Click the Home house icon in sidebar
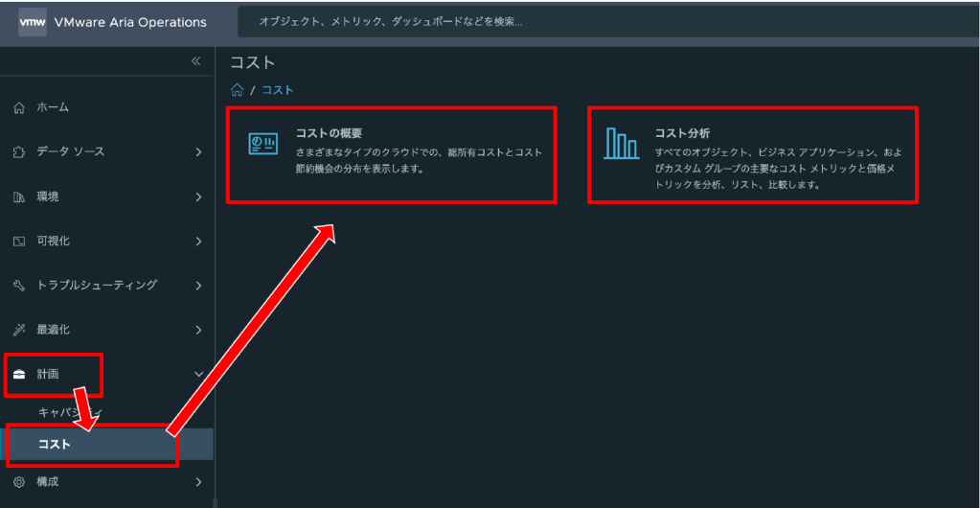Image resolution: width=980 pixels, height=508 pixels. coord(19,107)
